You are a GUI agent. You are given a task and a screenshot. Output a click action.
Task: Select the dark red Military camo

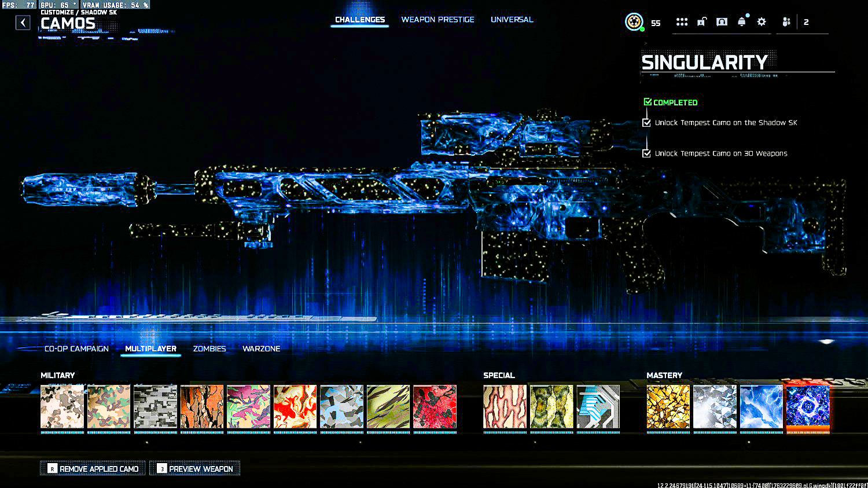pos(435,407)
